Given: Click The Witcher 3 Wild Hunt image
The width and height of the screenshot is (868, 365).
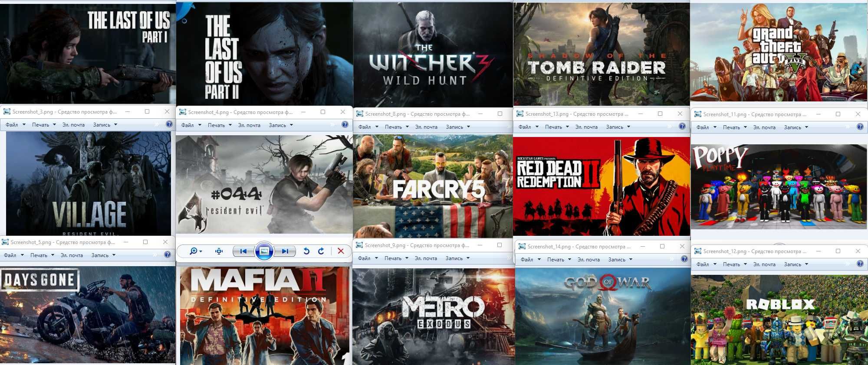Looking at the screenshot, I should point(433,54).
